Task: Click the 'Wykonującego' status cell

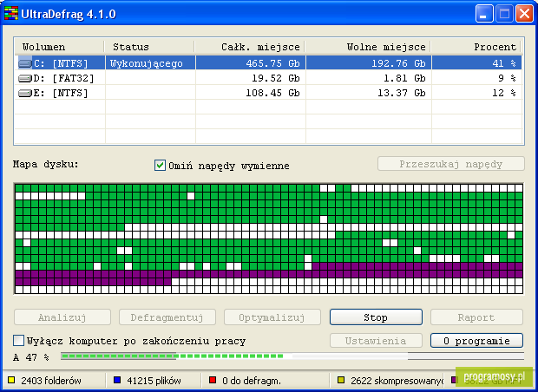Action: click(150, 63)
